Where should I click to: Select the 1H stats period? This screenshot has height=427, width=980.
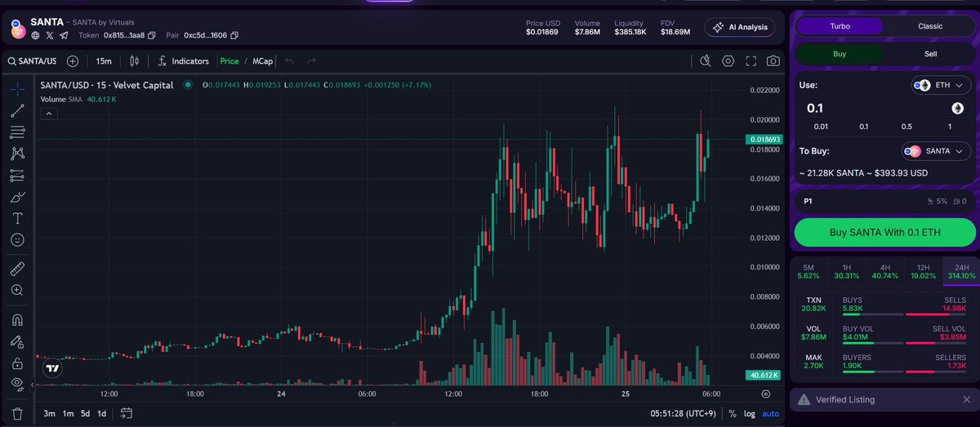click(x=846, y=272)
